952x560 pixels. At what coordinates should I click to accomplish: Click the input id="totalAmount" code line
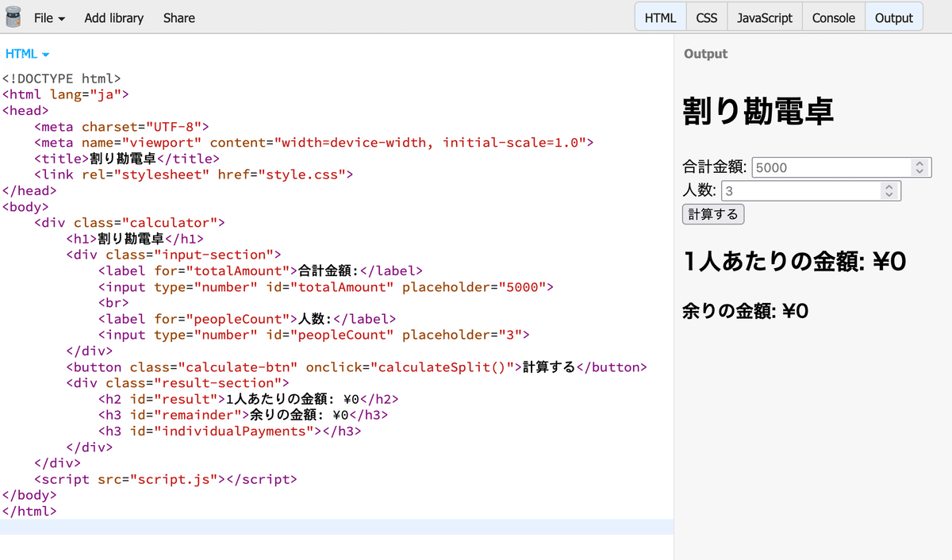pos(325,287)
